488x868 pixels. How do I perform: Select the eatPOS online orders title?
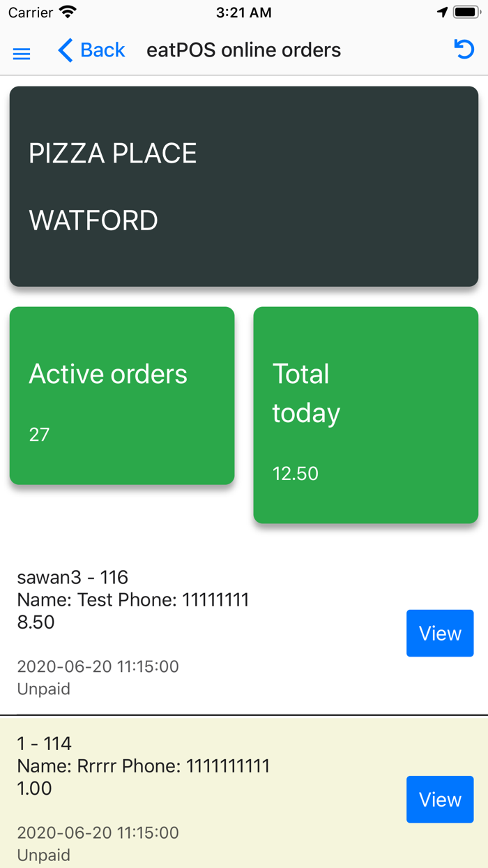(243, 50)
